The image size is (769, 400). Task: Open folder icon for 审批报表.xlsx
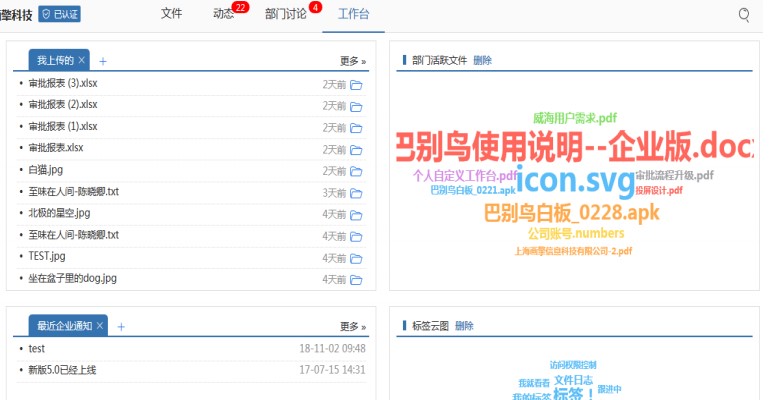tap(356, 150)
